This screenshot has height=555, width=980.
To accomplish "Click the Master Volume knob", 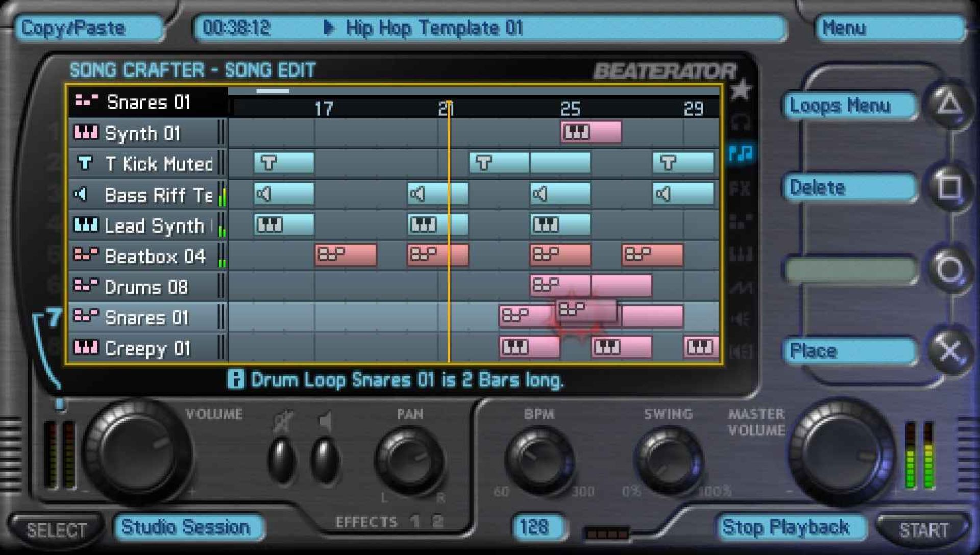I will [841, 452].
